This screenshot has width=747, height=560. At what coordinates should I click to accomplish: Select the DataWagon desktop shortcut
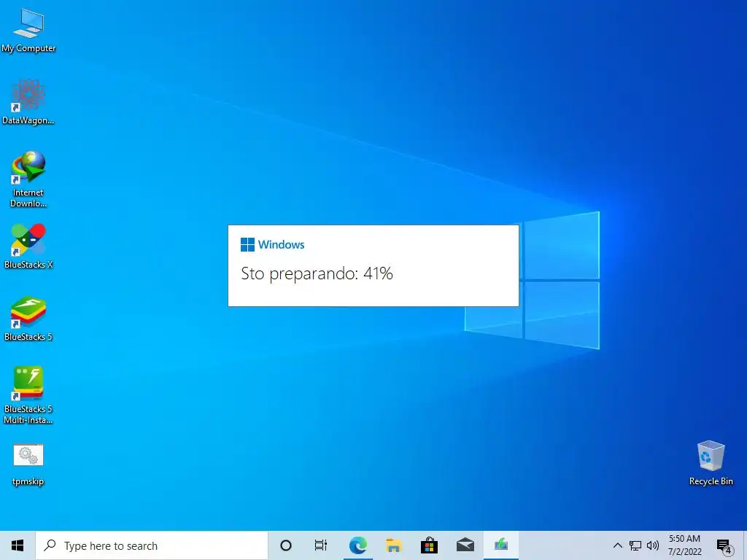click(x=28, y=102)
